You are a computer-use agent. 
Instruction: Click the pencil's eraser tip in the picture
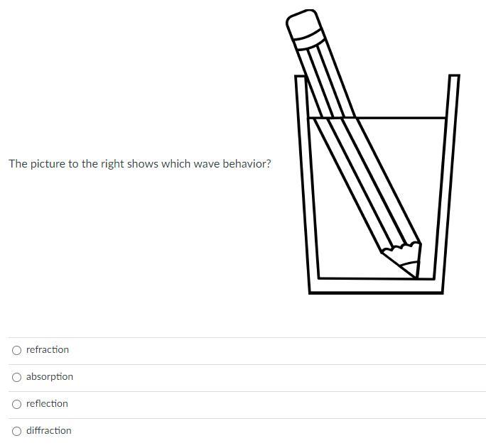click(x=301, y=22)
